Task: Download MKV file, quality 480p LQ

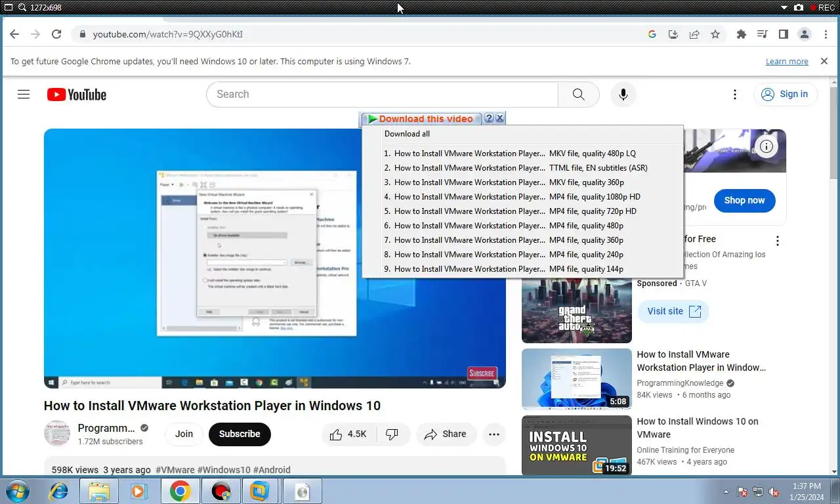Action: [522, 154]
